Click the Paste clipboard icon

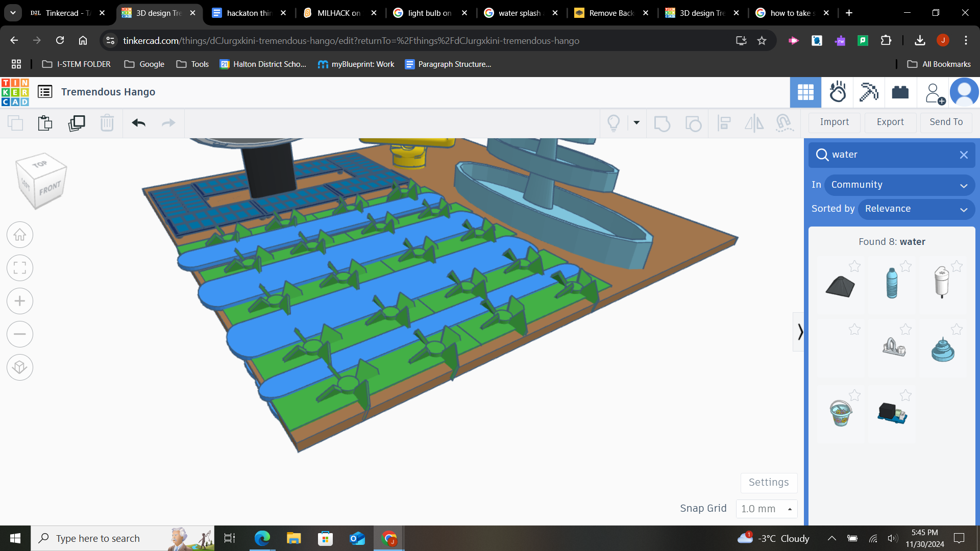(45, 123)
